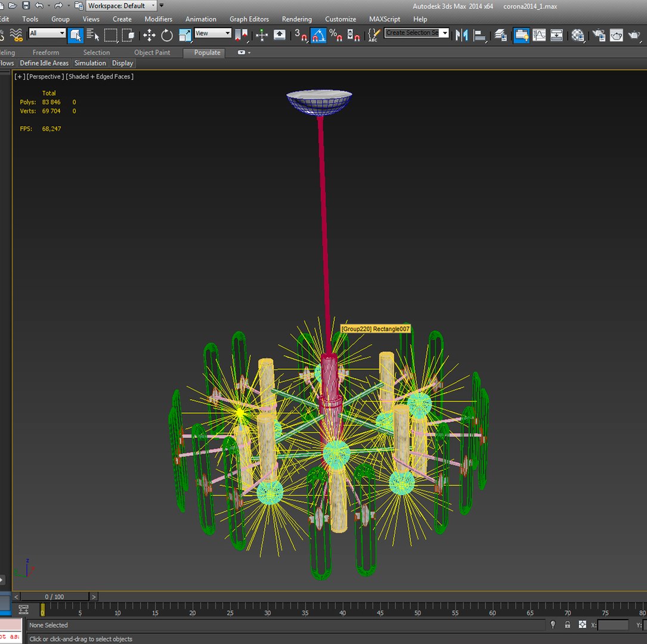
Task: Open Schematic View
Action: click(556, 35)
